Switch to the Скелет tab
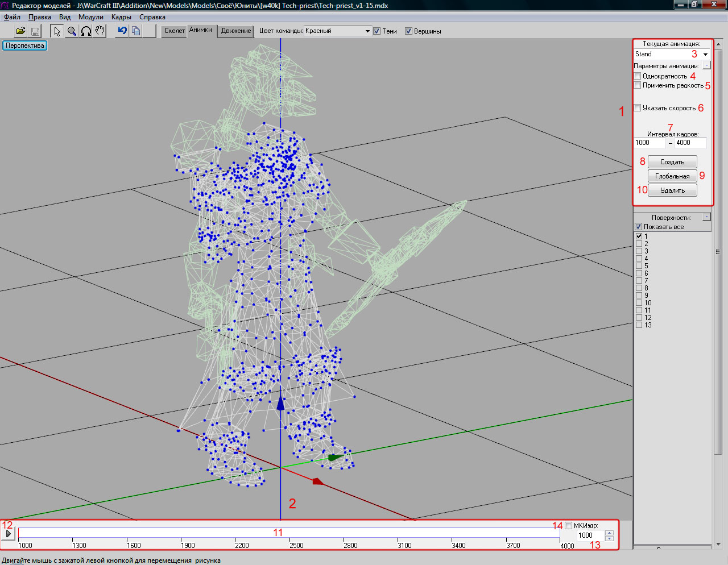The width and height of the screenshot is (728, 565). click(x=174, y=31)
